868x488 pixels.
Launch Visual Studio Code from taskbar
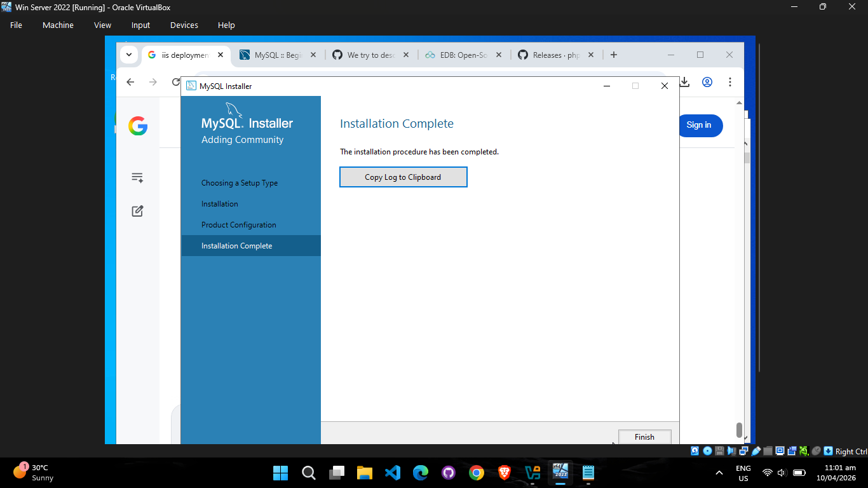tap(393, 473)
